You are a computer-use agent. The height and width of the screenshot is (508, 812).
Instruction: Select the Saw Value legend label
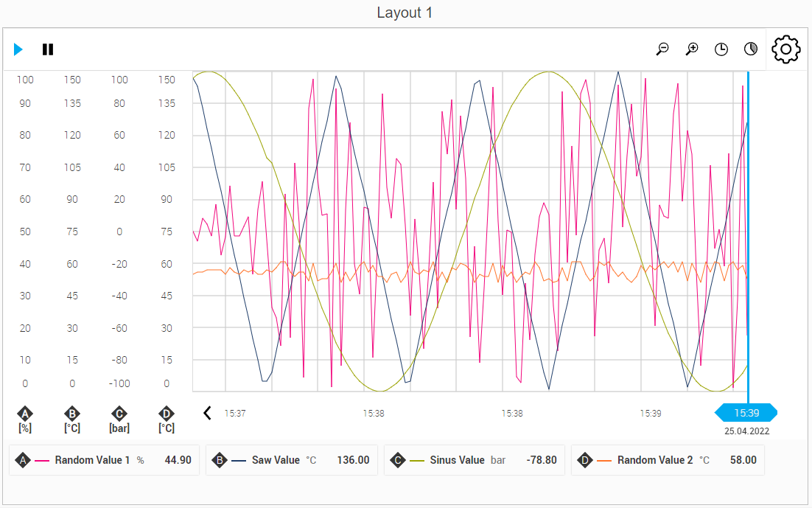click(x=276, y=460)
